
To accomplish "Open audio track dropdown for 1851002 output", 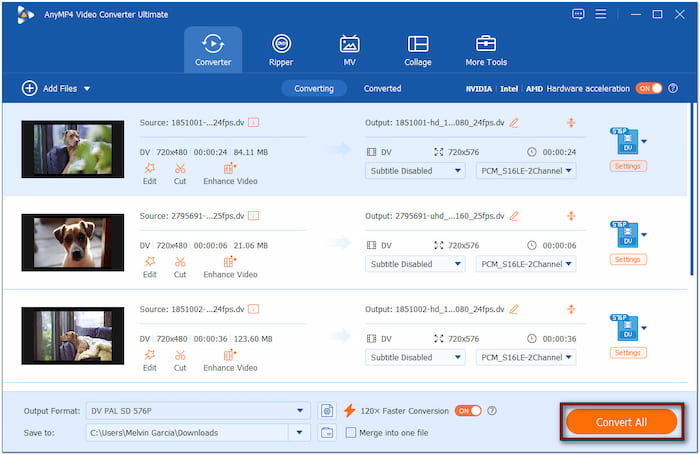I will pyautogui.click(x=526, y=357).
